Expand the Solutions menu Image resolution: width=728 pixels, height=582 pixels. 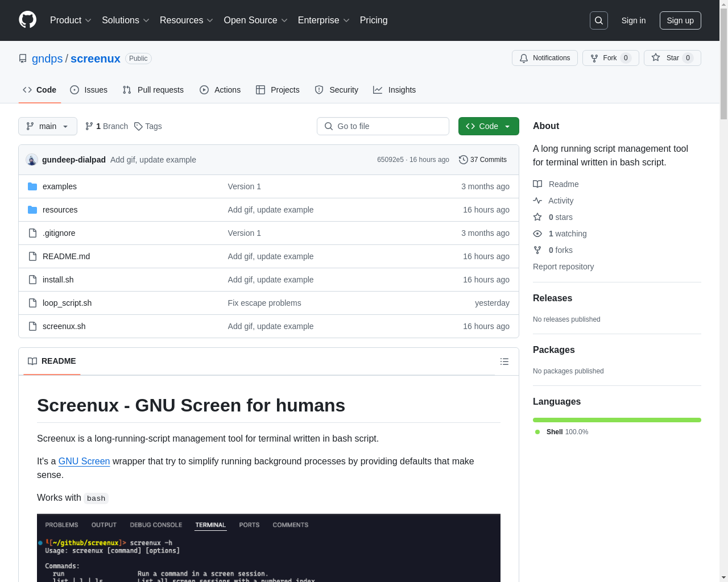(126, 20)
